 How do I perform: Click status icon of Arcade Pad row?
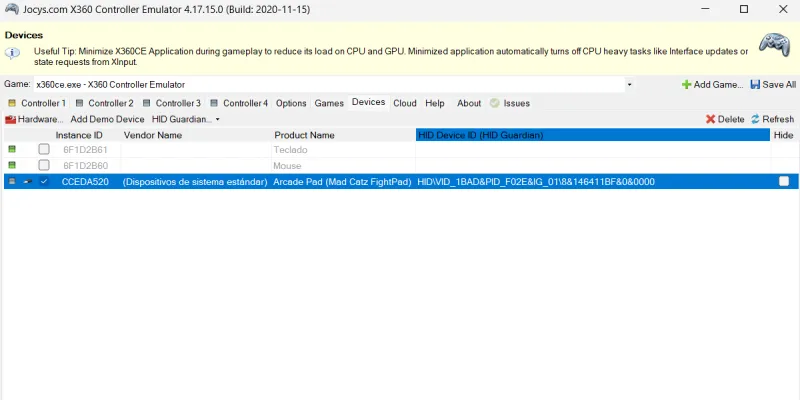[x=12, y=181]
